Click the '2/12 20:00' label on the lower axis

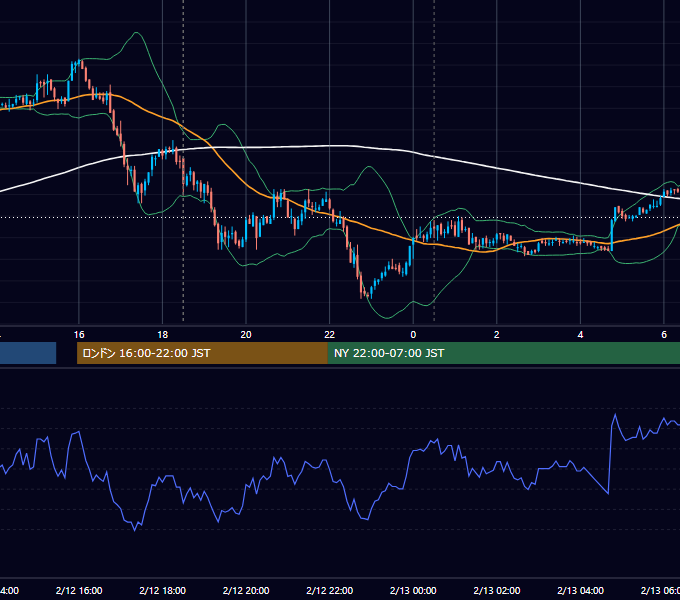click(246, 590)
